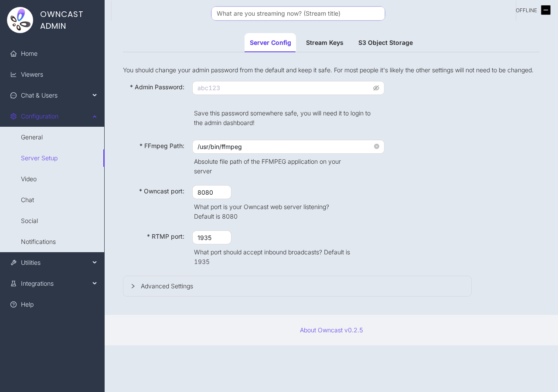Click the FFmpeg Path input field
This screenshot has height=392, width=558.
point(288,147)
